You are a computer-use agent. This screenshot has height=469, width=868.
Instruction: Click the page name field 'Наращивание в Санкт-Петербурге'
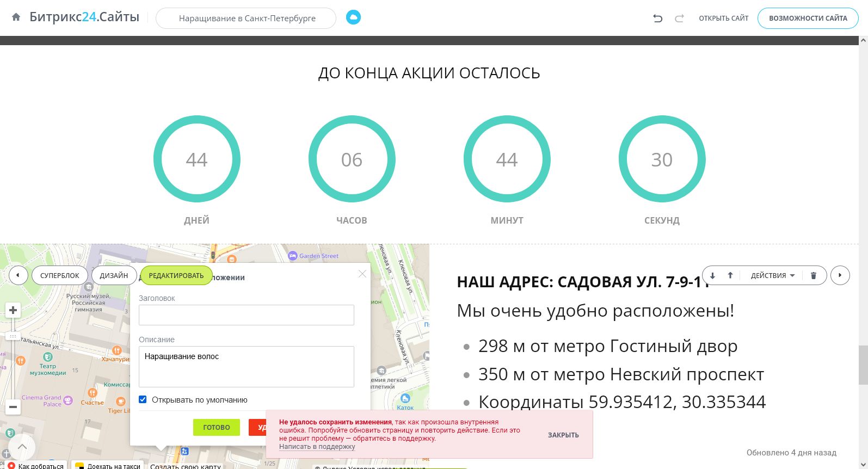246,18
